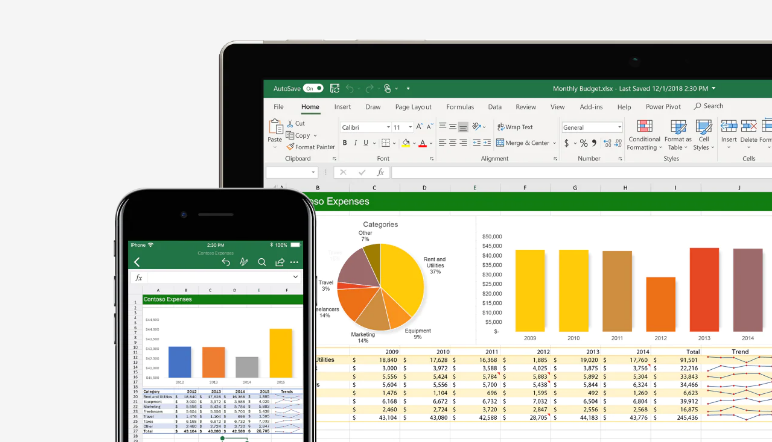Click the Undo arrow in Excel title bar

pyautogui.click(x=350, y=89)
